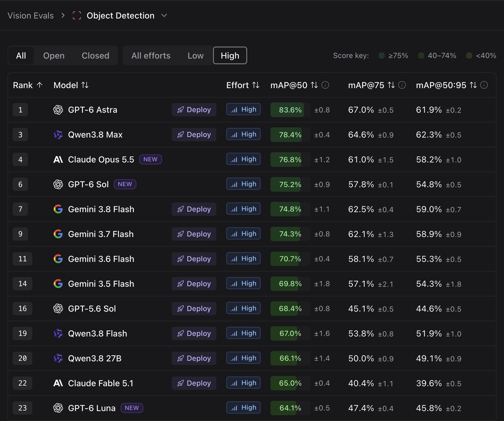Screen dimensions: 504x421
Task: Click High effort tag for GPT-6 Sol
Action: click(243, 184)
